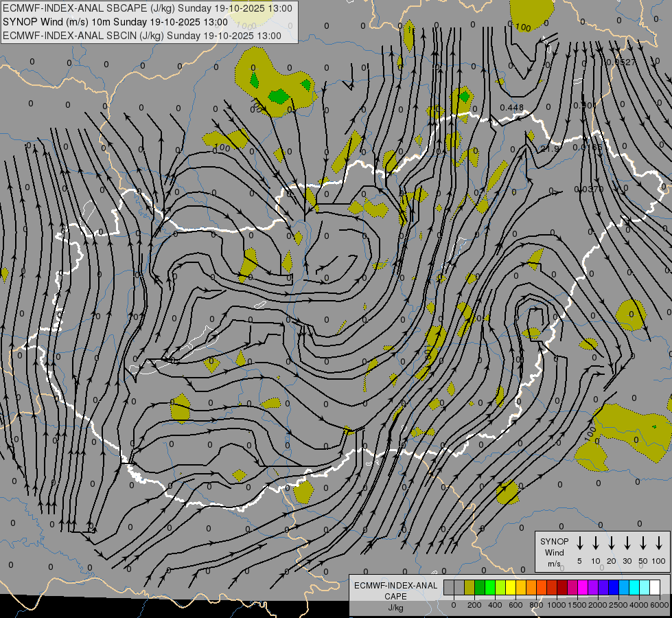The width and height of the screenshot is (672, 618).
Task: Click the 'SYNOP Wind m/s' legend label
Action: 554,552
